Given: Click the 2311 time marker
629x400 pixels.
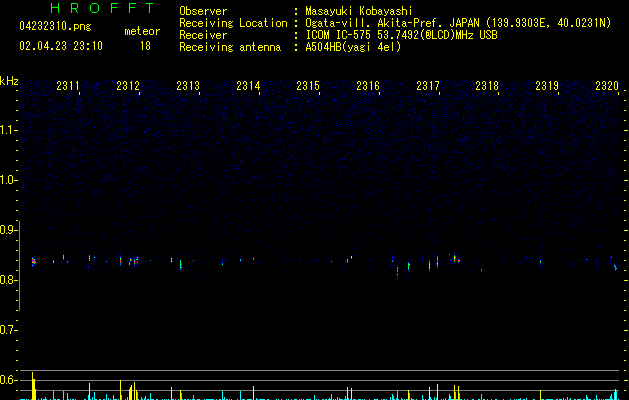Looking at the screenshot, I should coord(68,86).
